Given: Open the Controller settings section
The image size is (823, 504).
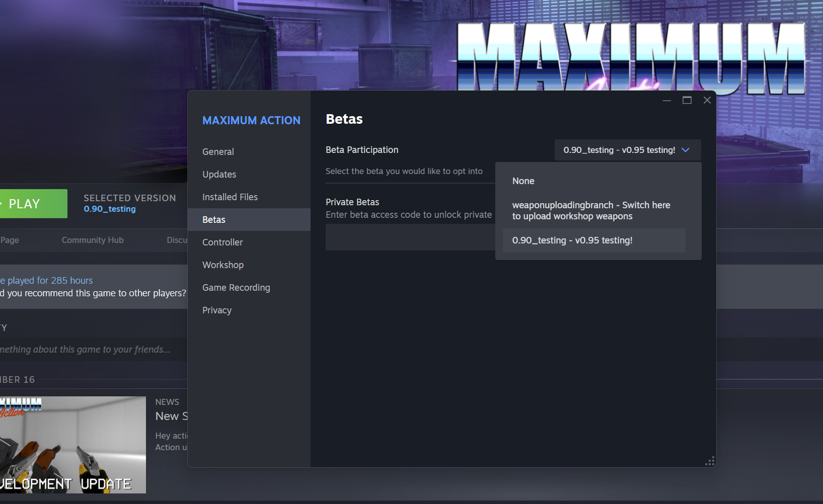Looking at the screenshot, I should click(249, 242).
